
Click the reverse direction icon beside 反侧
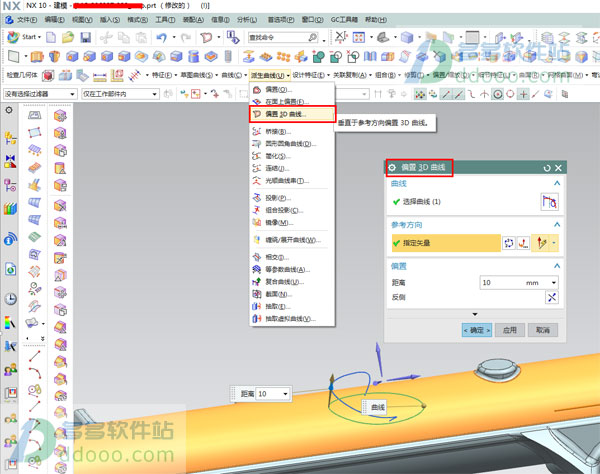pos(551,298)
